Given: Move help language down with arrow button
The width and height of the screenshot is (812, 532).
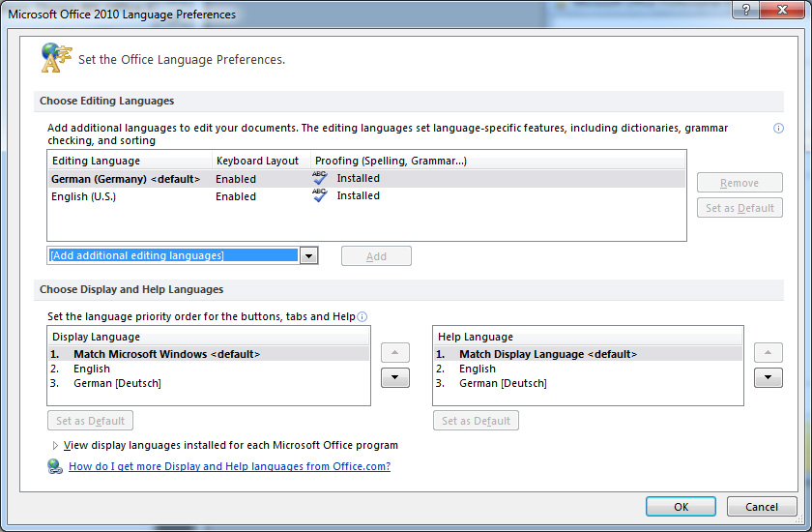Looking at the screenshot, I should click(768, 378).
